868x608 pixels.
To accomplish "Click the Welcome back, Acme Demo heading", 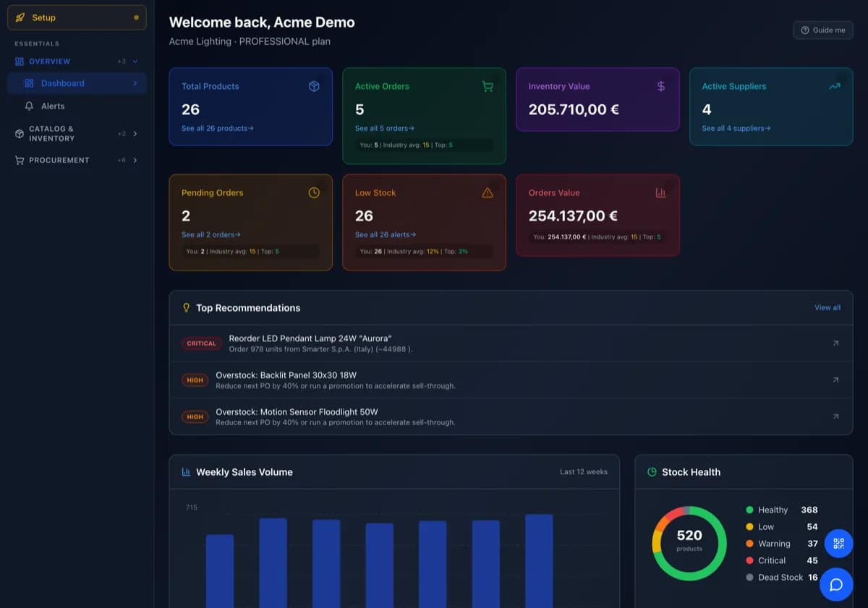I will tap(262, 22).
